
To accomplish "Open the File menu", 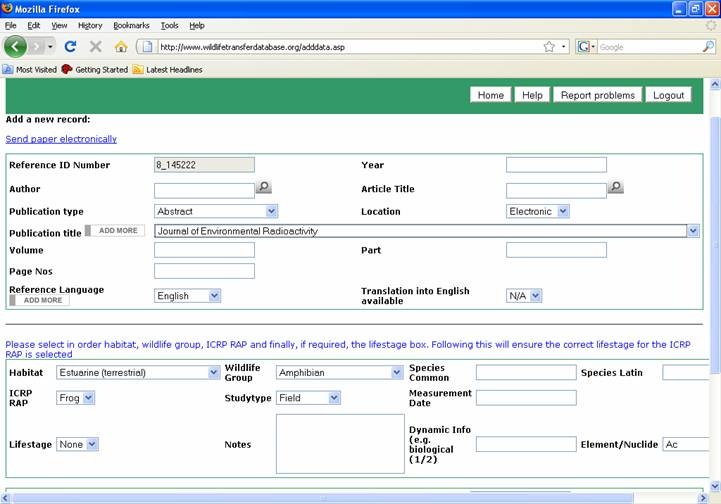I will [11, 26].
